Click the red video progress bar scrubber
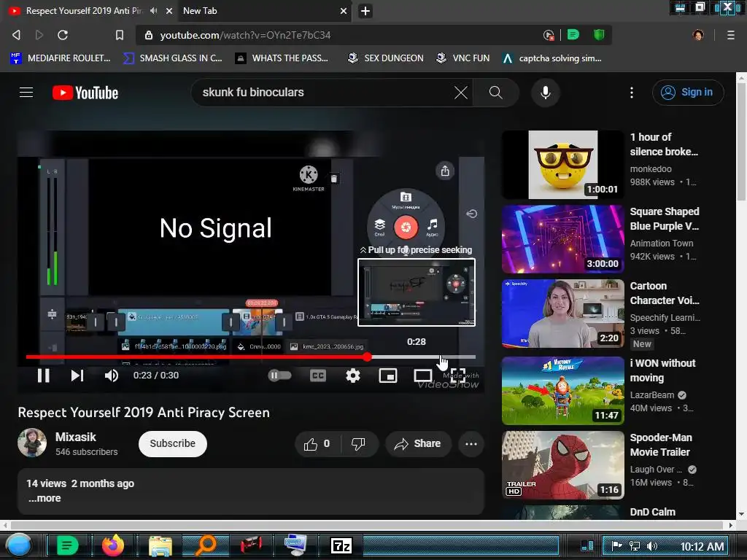The image size is (747, 560). click(x=367, y=357)
